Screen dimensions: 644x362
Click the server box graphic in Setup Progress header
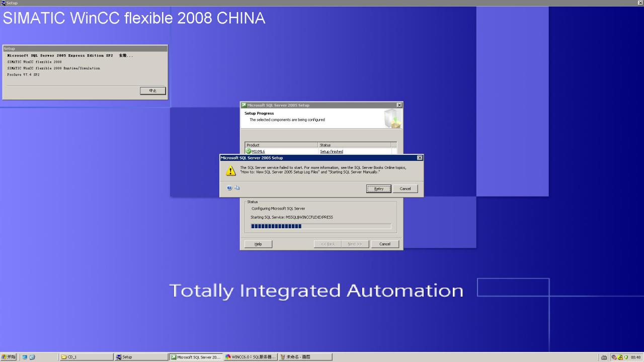[392, 119]
